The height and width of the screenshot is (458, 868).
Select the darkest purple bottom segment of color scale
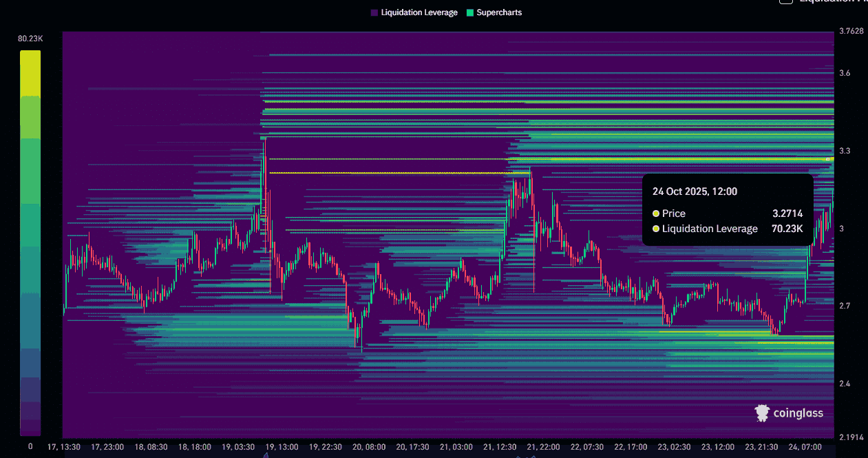[30, 427]
